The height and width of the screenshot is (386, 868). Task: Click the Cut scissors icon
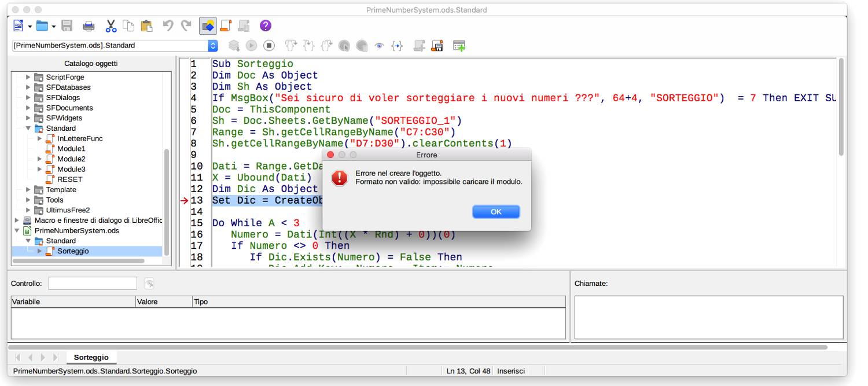pyautogui.click(x=111, y=26)
